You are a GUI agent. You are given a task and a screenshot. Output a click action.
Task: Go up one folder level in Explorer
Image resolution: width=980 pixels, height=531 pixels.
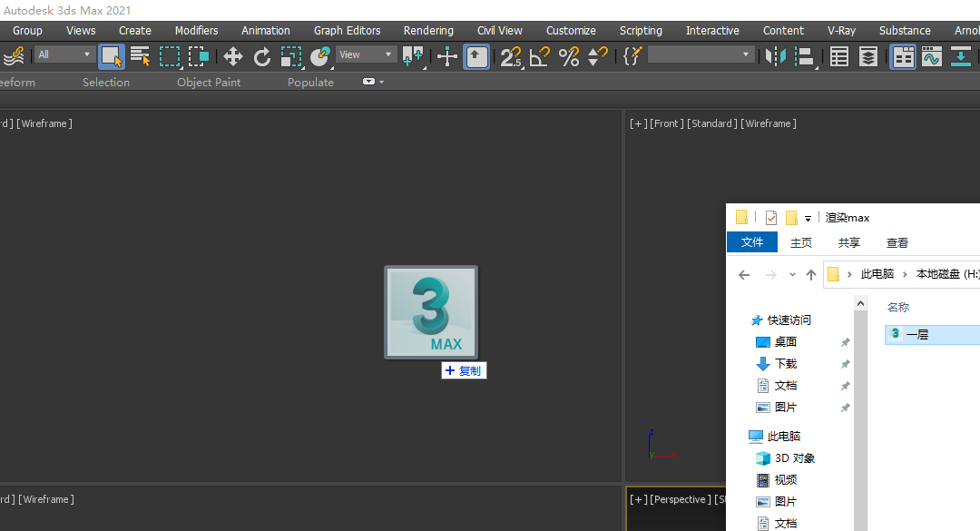810,274
